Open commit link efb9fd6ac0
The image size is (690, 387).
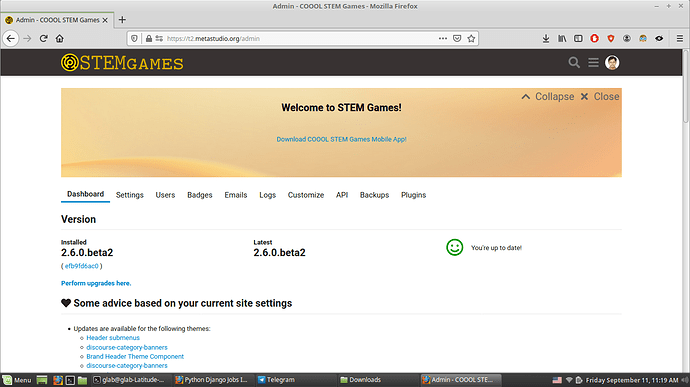tap(81, 266)
